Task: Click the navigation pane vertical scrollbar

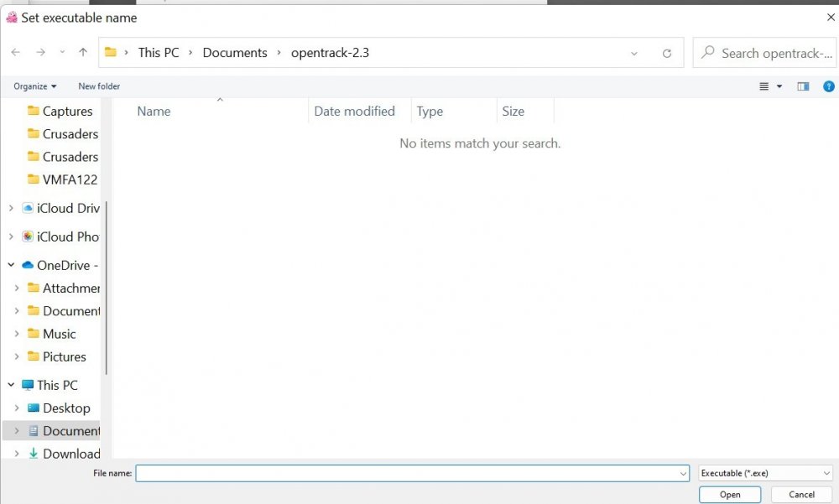Action: 106,288
